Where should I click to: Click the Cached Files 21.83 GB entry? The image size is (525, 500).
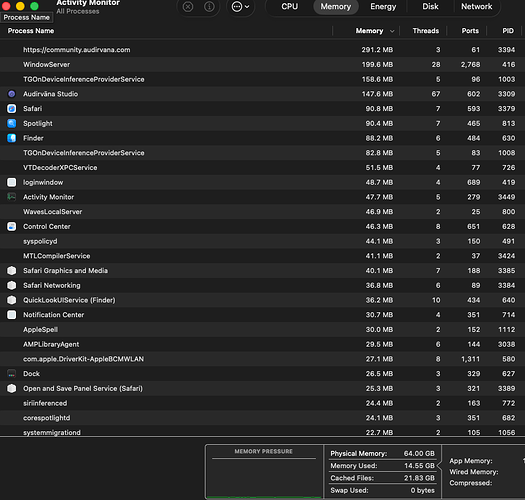(382, 478)
